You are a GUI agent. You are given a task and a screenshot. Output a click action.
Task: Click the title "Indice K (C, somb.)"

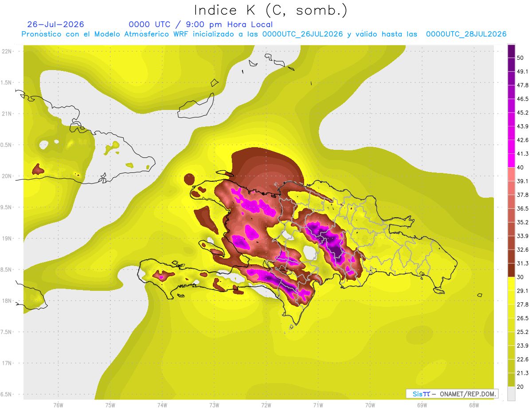click(270, 10)
